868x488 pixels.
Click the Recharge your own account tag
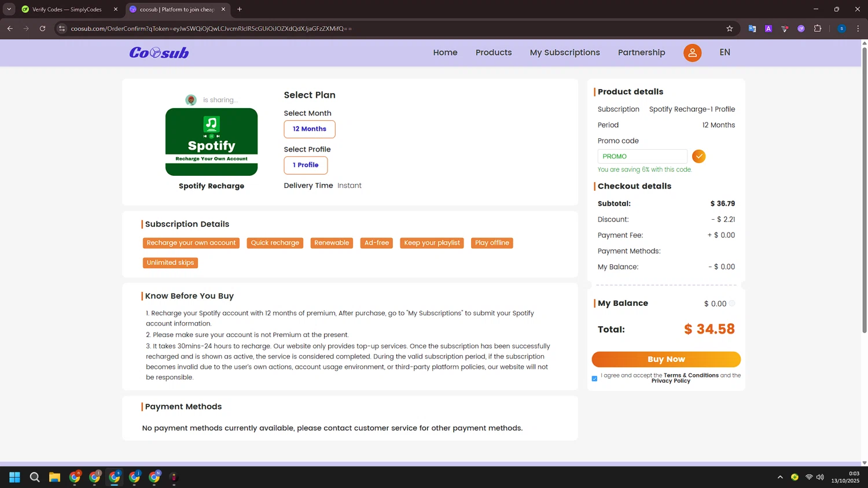point(191,243)
